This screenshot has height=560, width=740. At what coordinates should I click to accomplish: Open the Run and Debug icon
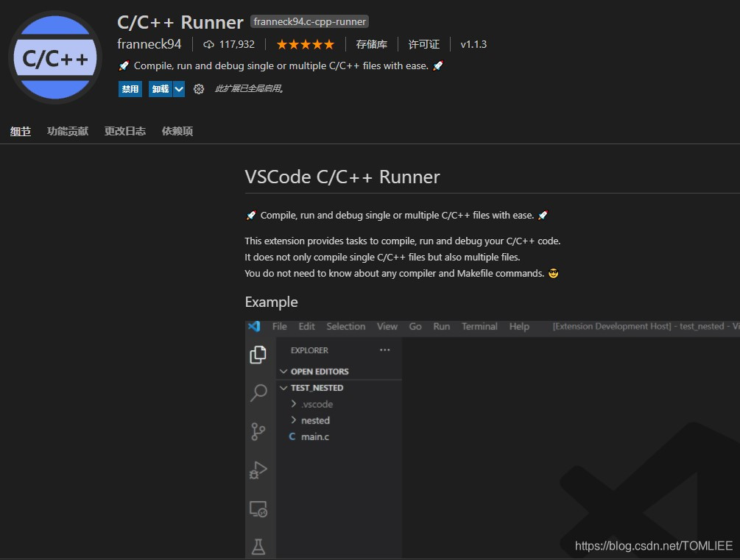(258, 470)
